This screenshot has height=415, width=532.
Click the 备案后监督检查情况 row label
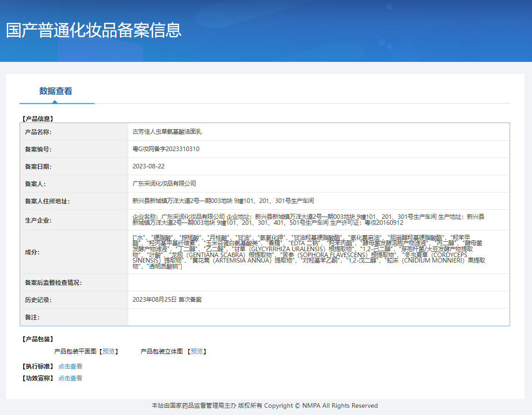53,283
